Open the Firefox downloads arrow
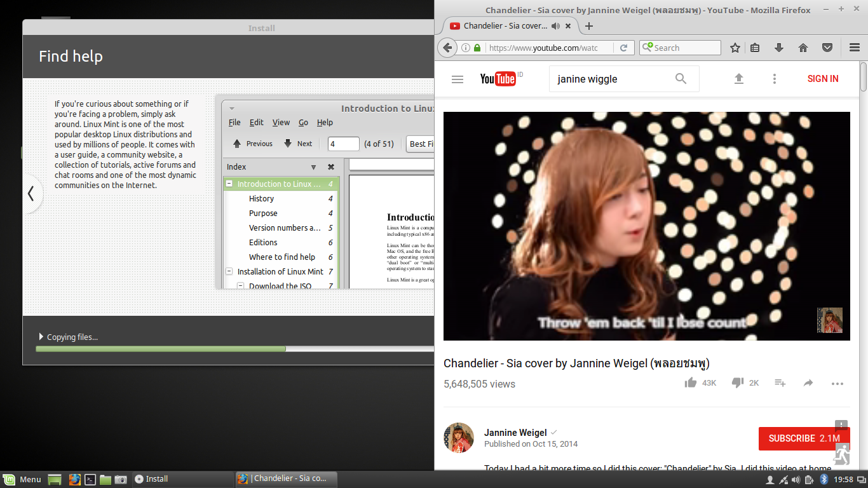868x488 pixels. tap(779, 48)
